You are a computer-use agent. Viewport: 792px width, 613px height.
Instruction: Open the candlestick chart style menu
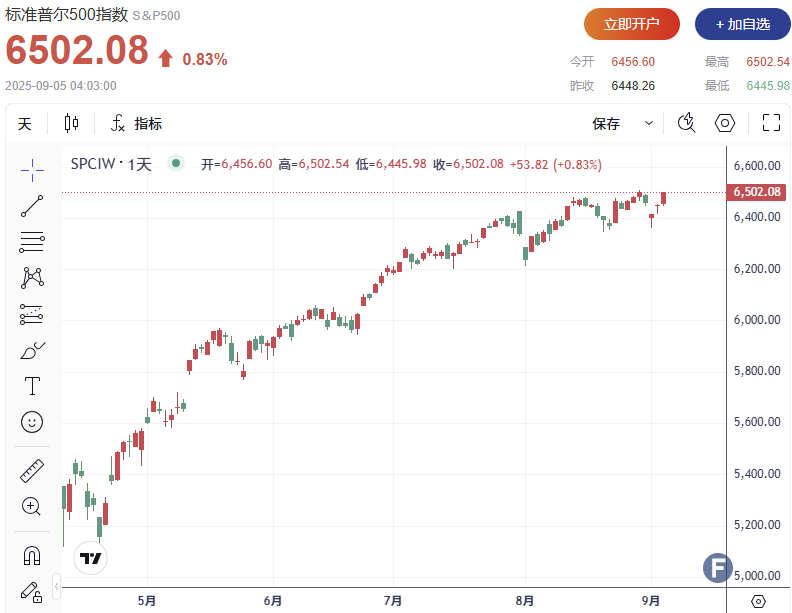click(x=71, y=124)
